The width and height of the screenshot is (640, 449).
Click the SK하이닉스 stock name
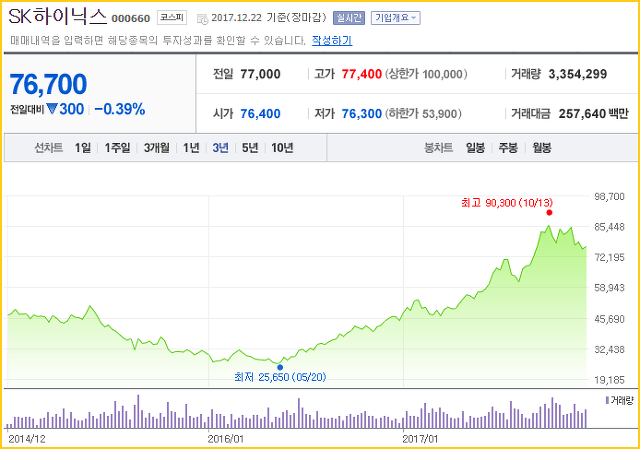[58, 16]
